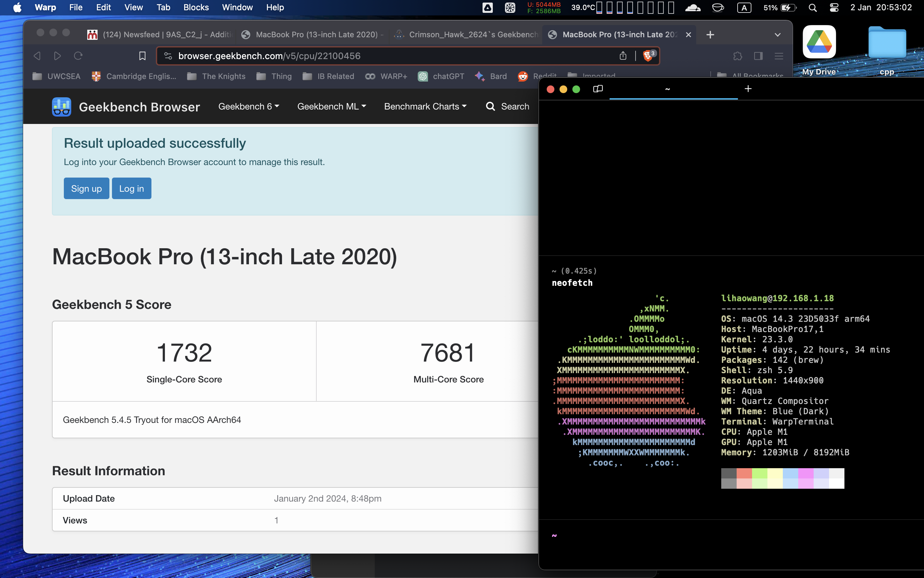This screenshot has width=924, height=578.
Task: Open Brave Shields icon
Action: [649, 56]
